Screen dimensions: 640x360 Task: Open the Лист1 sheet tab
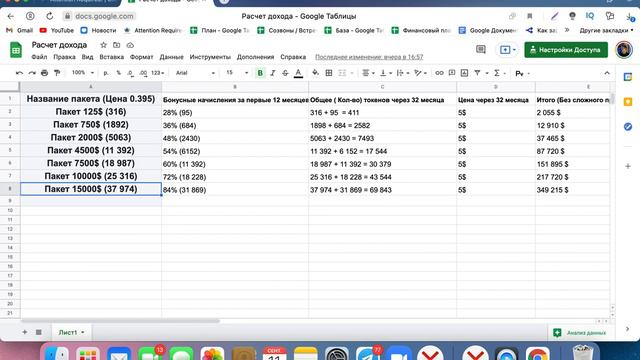71,332
